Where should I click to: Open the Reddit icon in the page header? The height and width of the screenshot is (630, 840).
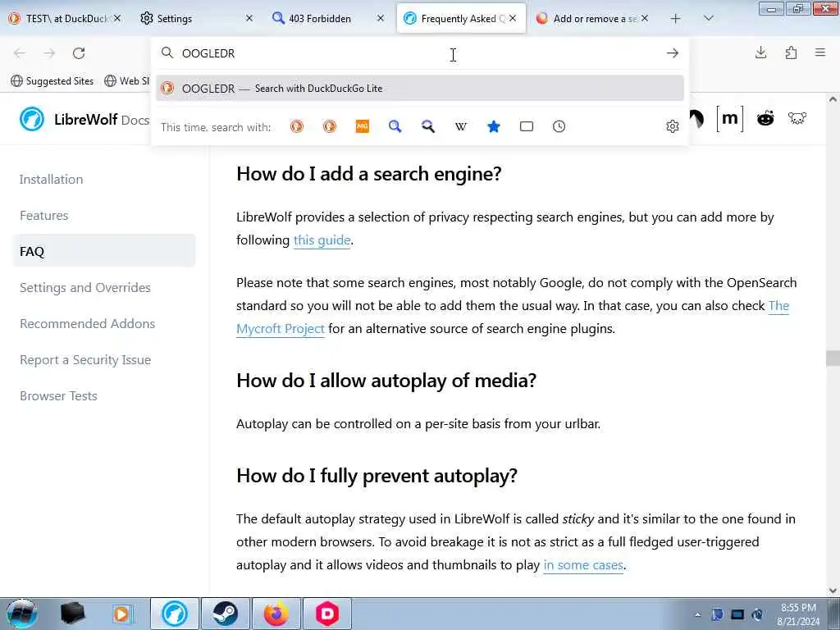pos(765,118)
